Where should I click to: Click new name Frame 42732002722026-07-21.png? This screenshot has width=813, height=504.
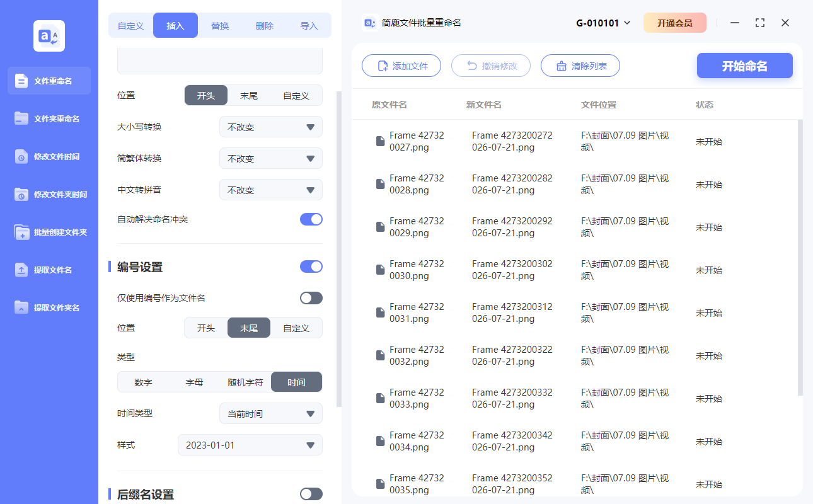click(512, 141)
